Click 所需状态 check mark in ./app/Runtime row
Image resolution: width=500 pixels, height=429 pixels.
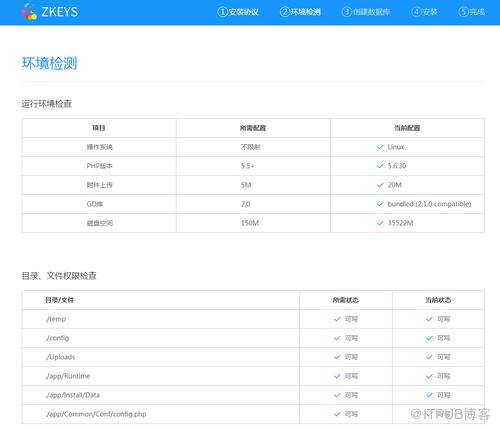(337, 376)
